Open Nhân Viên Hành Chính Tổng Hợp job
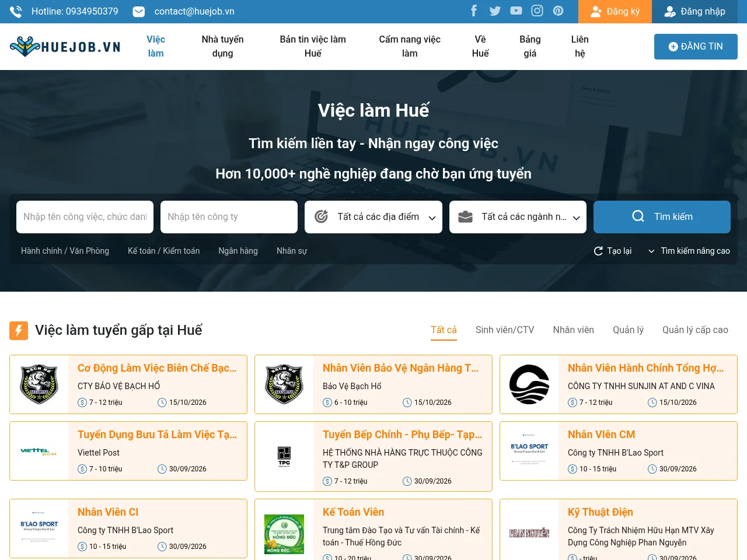Screen dimensions: 747x560 tap(645, 368)
